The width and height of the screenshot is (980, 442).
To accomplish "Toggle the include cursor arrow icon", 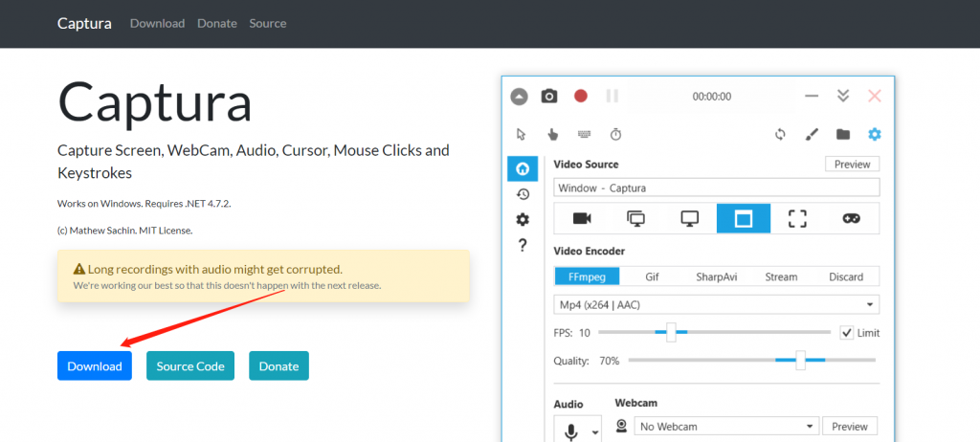I will click(x=522, y=134).
